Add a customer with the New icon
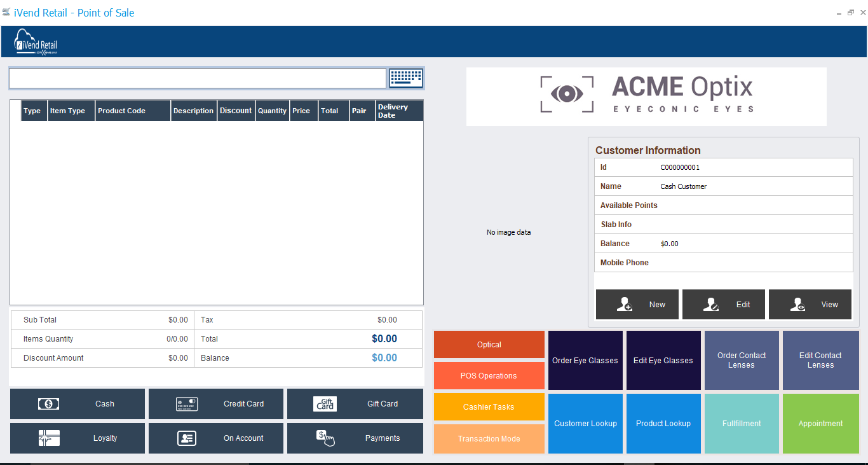868x465 pixels. (625, 305)
